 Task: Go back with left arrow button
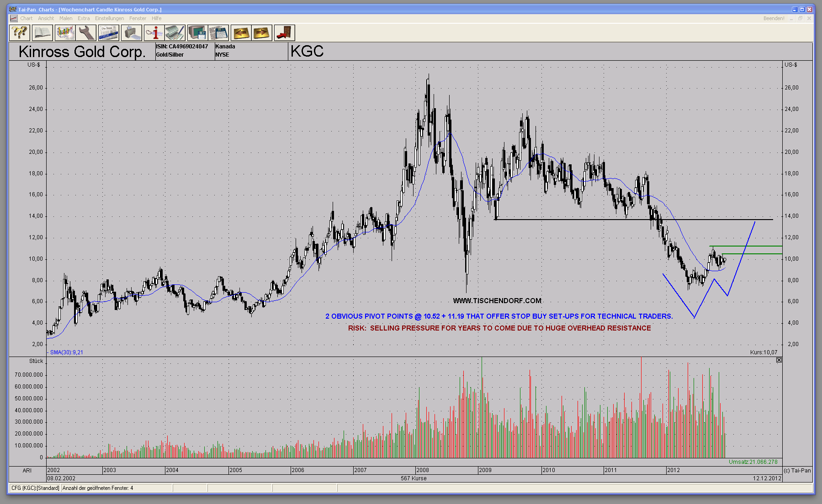tap(241, 33)
